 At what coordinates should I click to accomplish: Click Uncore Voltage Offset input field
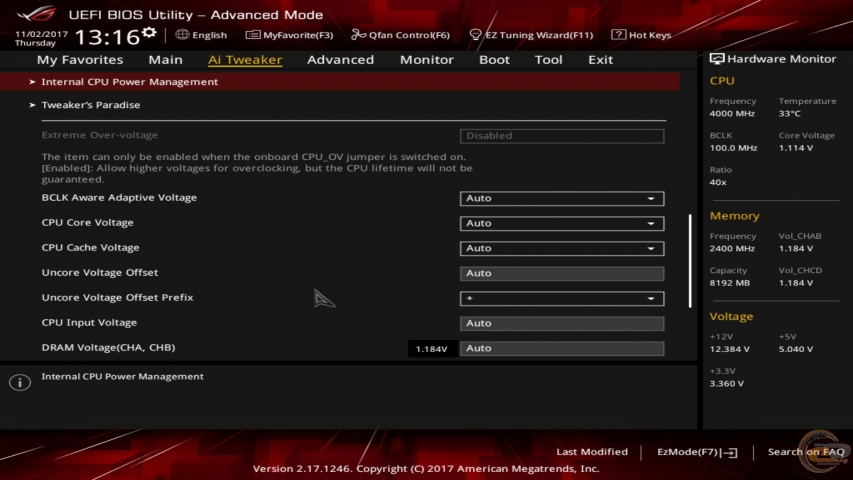pyautogui.click(x=562, y=273)
